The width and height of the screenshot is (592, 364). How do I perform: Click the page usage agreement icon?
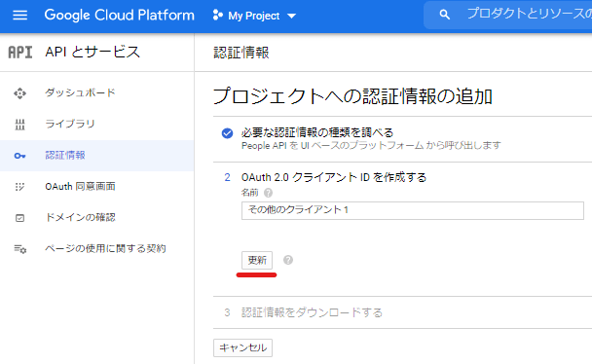click(20, 249)
